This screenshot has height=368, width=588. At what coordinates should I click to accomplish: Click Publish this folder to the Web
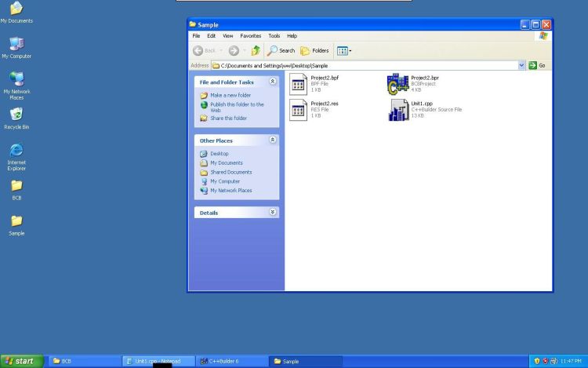click(237, 107)
